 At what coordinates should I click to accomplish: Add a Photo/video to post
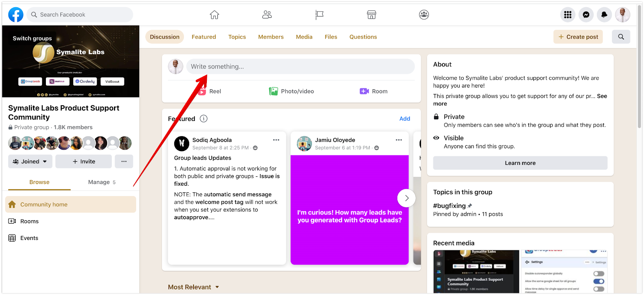[291, 91]
